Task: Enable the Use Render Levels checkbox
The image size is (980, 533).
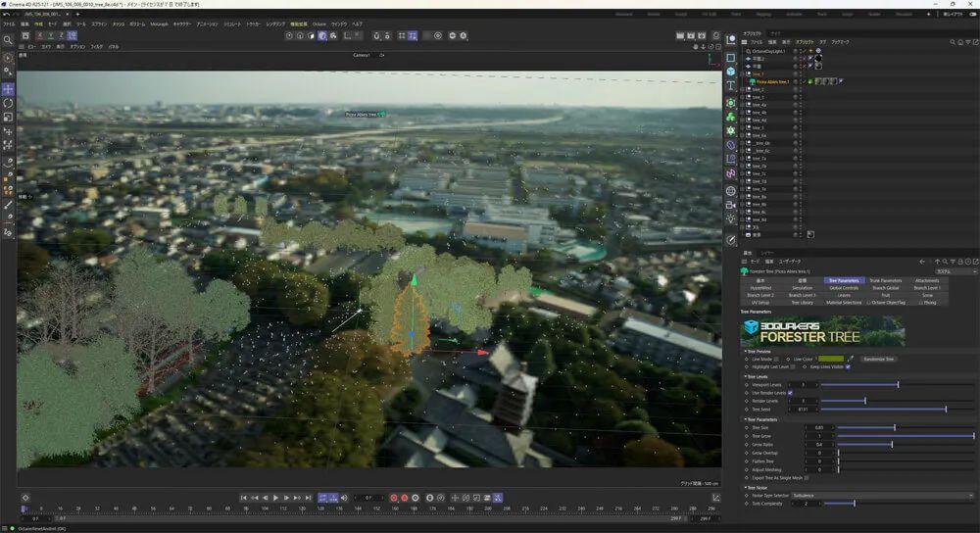Action: pos(790,393)
